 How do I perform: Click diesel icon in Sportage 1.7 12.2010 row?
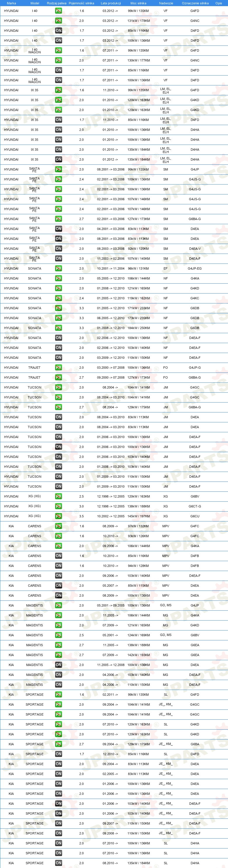58,754
